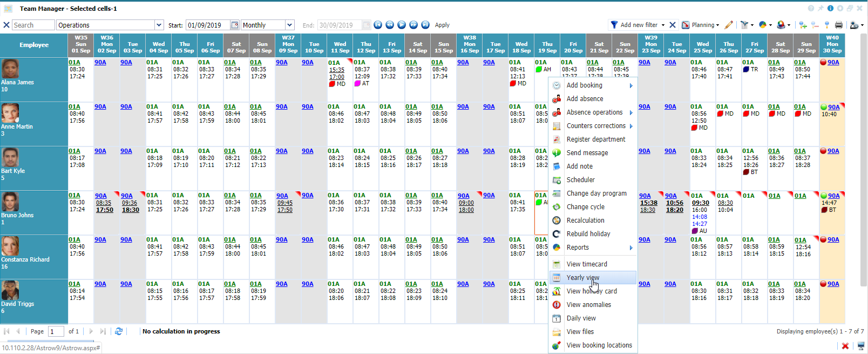Clear the search with the X icon
Viewport: 868px width, 354px height.
tap(6, 25)
